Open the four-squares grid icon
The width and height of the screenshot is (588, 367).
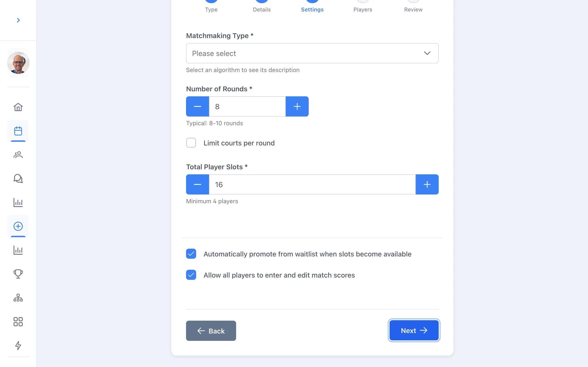click(x=18, y=322)
